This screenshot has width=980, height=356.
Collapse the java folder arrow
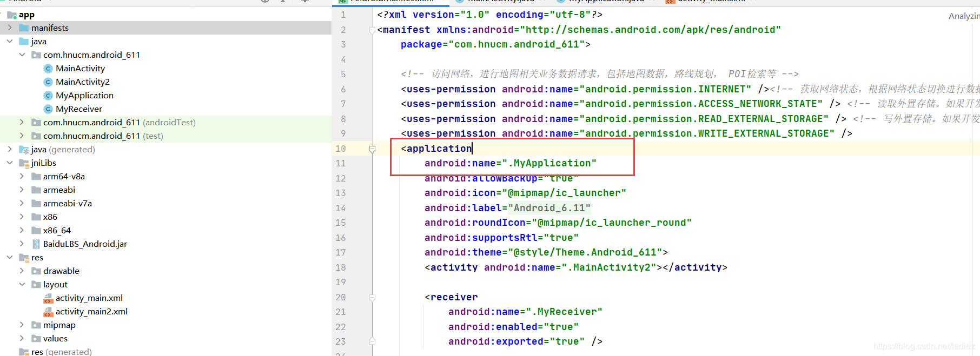click(x=10, y=41)
